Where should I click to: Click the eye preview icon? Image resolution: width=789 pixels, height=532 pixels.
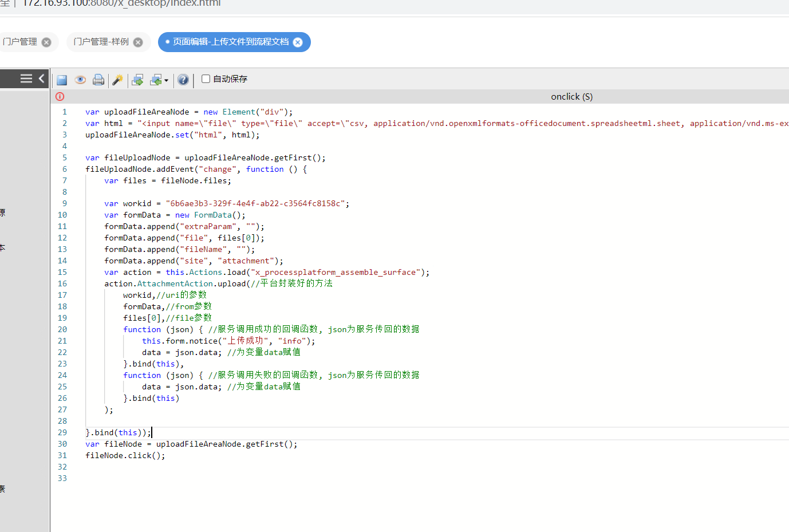coord(80,80)
